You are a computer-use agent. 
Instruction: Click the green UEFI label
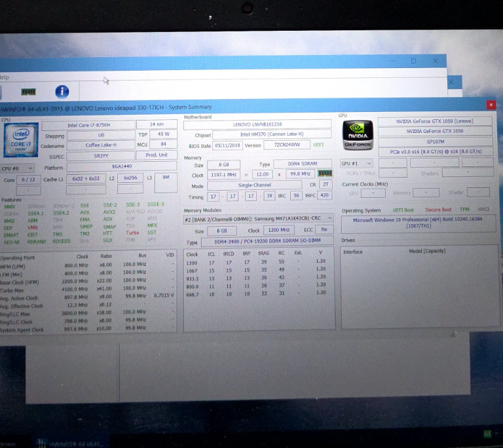click(x=318, y=145)
